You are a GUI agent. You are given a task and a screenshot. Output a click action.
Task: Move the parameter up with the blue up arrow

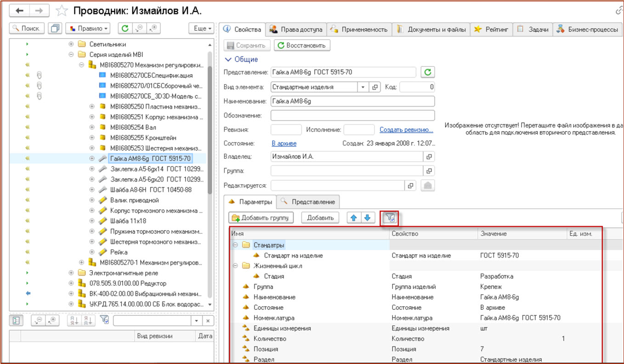[353, 218]
